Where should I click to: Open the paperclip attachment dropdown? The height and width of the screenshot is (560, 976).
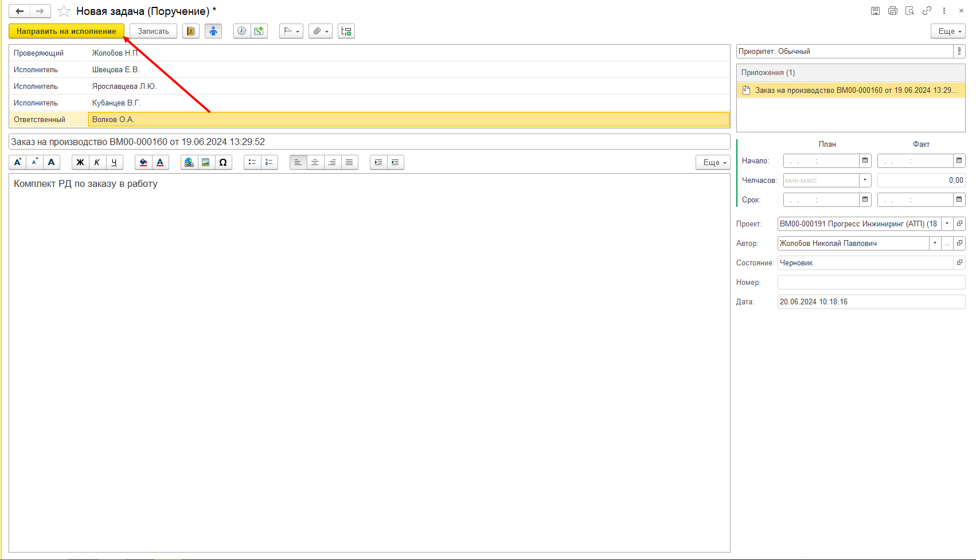[321, 31]
